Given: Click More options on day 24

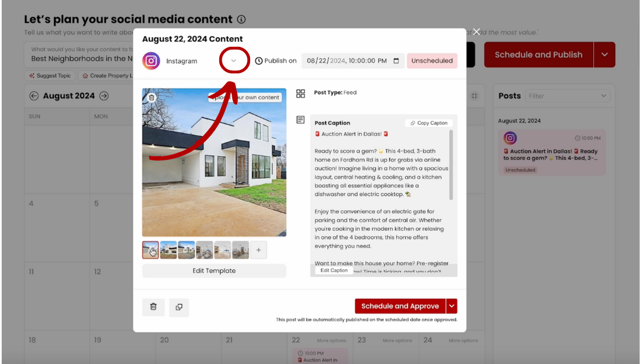Looking at the screenshot, I should pyautogui.click(x=463, y=340).
